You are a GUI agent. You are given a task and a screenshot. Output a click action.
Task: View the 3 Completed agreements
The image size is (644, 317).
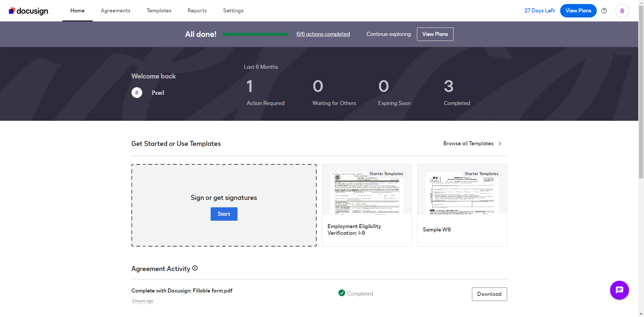[457, 92]
